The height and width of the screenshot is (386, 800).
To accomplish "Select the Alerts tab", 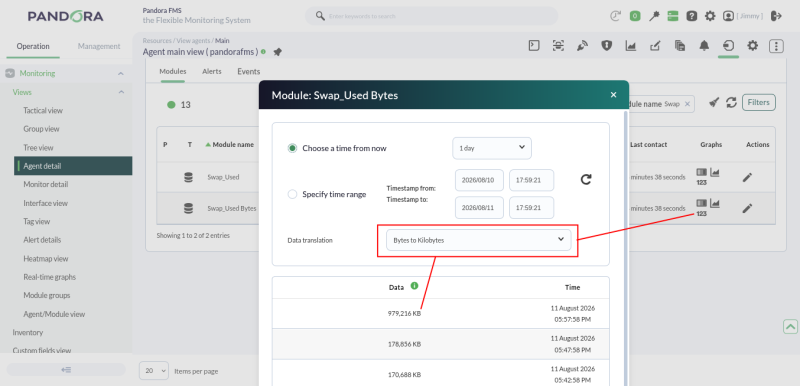I will coord(212,72).
